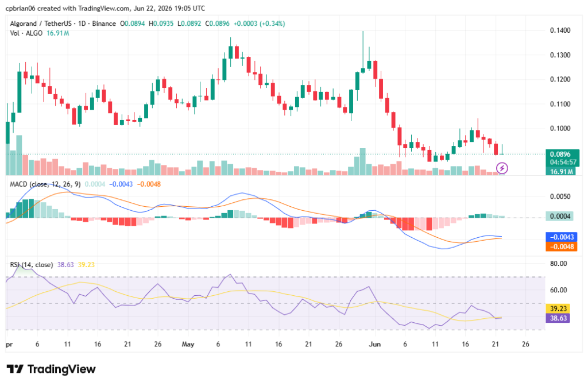Click the change +0.0003 (+0.34%) in header
The width and height of the screenshot is (588, 386).
[259, 24]
